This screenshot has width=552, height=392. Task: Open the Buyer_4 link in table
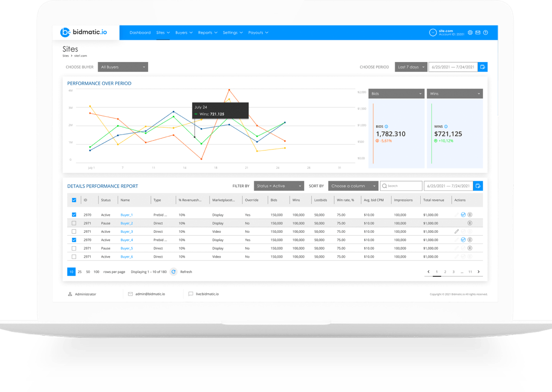(x=127, y=240)
